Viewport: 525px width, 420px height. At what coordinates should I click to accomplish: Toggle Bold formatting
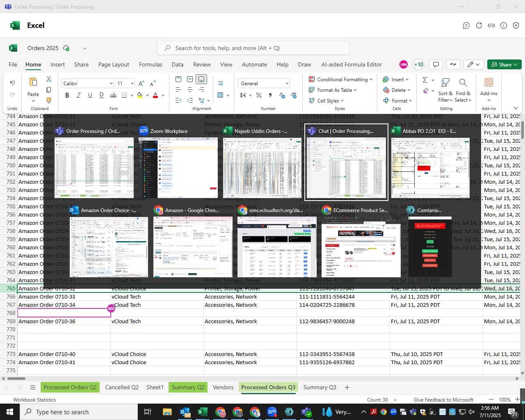click(67, 95)
